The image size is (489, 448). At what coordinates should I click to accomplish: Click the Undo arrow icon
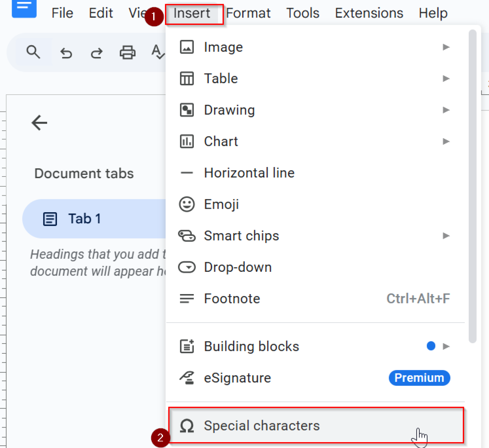tap(66, 53)
